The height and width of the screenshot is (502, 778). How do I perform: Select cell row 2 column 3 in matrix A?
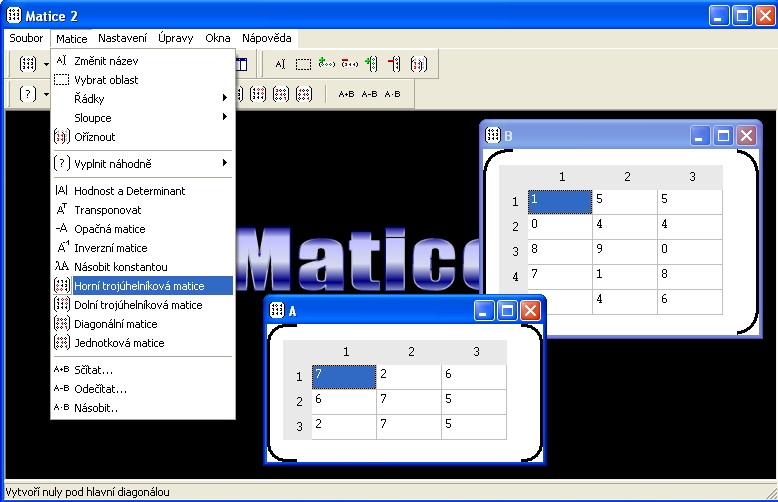point(474,402)
